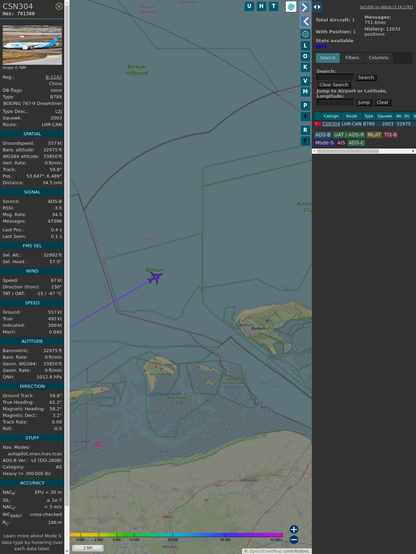
Task: Focus the Search text field
Action: tap(335, 77)
